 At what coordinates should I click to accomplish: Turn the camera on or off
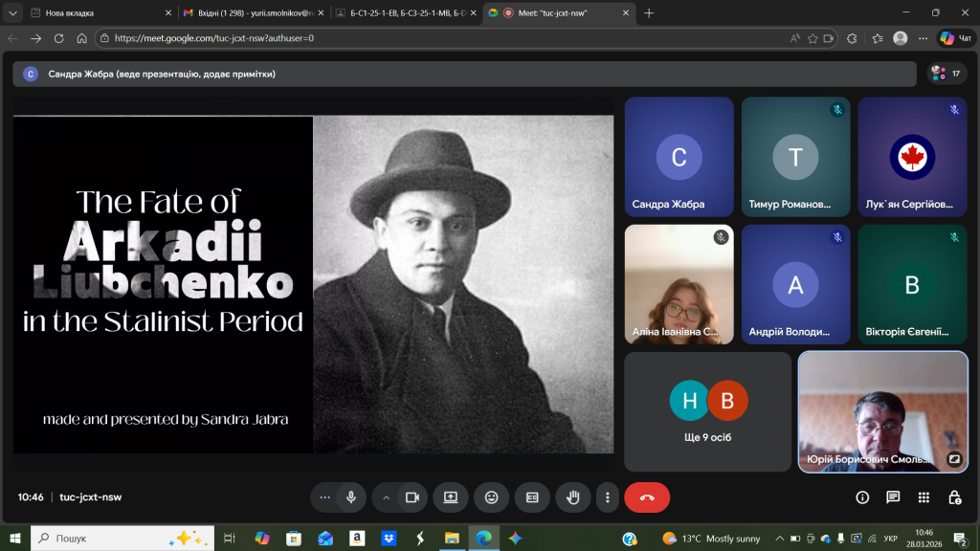[412, 497]
